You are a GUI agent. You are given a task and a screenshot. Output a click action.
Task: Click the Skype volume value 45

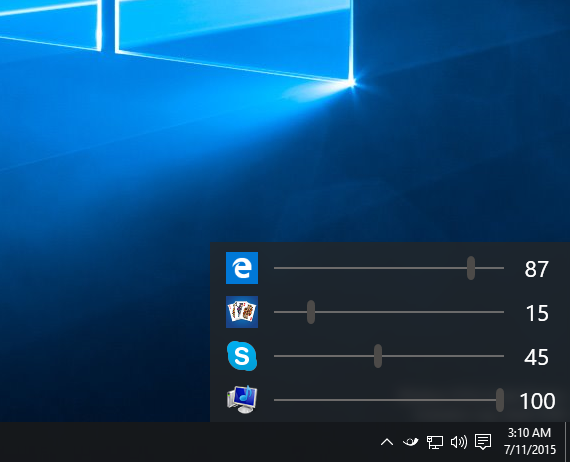tap(536, 357)
